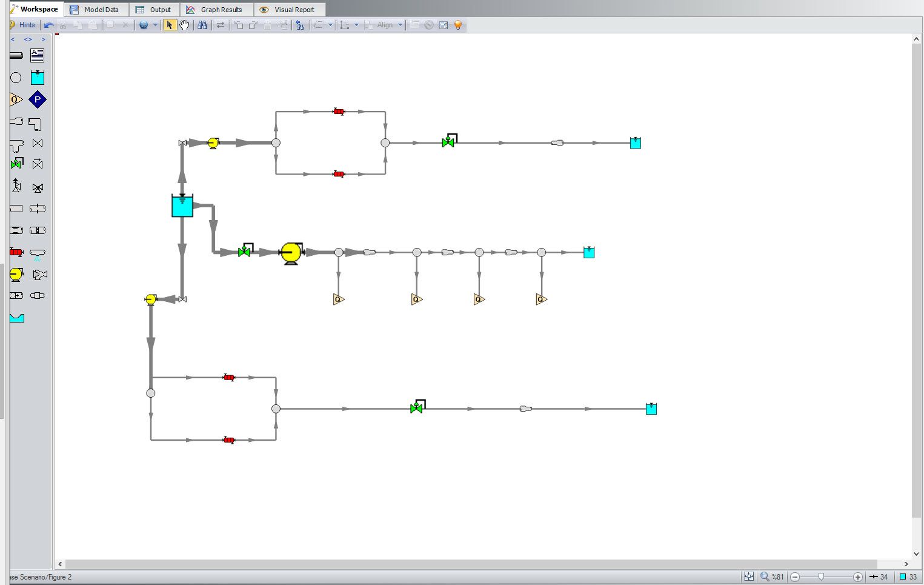This screenshot has width=924, height=585.
Task: Pick the heat exchanger junction tool
Action: [16, 252]
